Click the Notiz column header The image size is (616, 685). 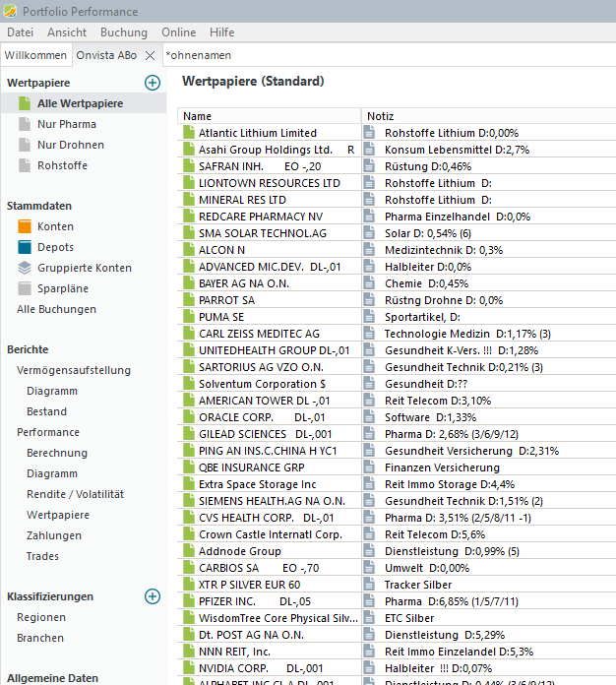point(487,116)
